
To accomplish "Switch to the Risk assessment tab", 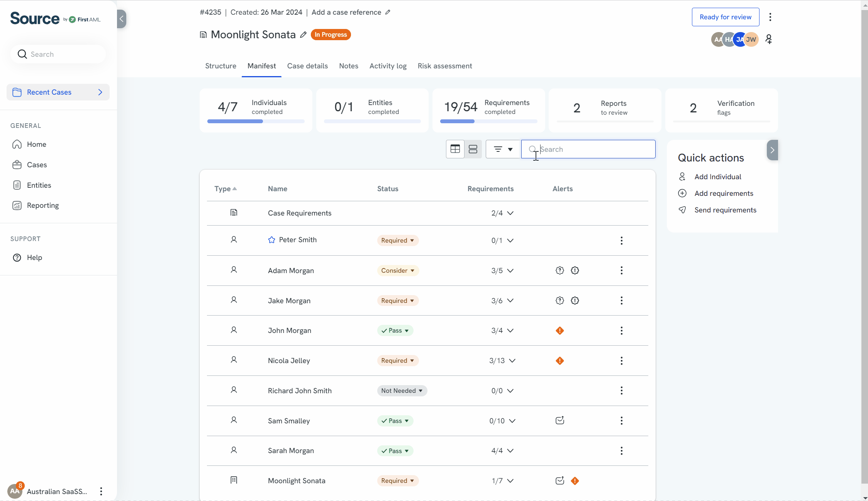I will pyautogui.click(x=444, y=66).
